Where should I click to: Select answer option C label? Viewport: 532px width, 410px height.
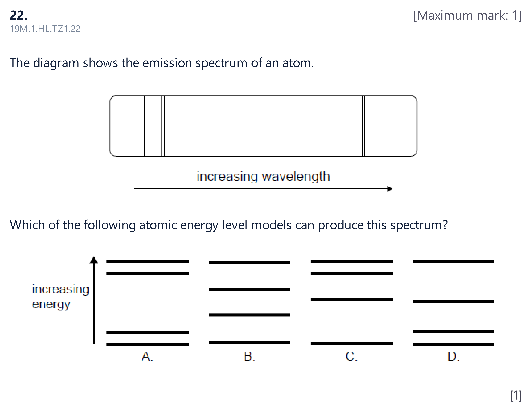pos(351,356)
